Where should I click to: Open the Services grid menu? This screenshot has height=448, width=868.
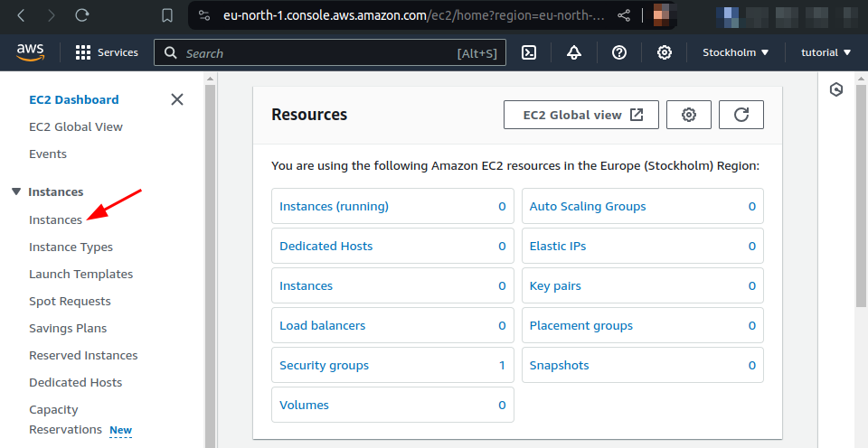(x=107, y=52)
